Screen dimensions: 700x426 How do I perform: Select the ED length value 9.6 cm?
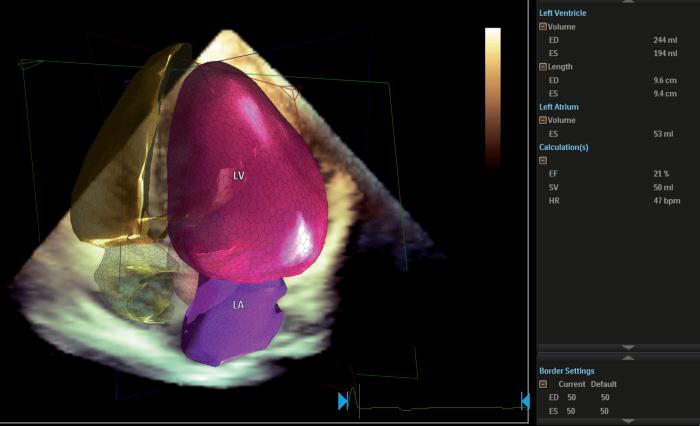click(x=665, y=80)
